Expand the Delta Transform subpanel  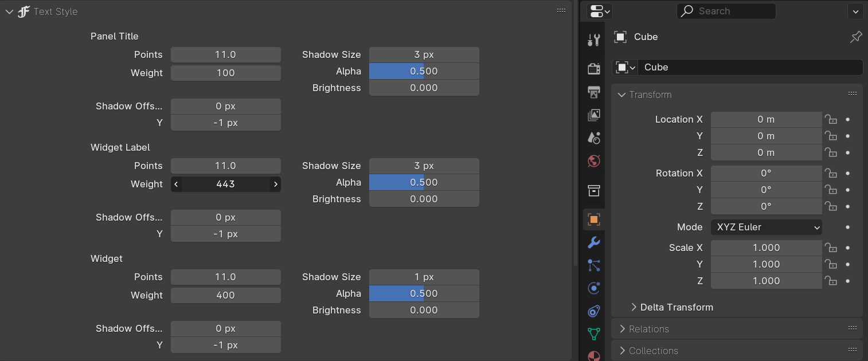pos(634,307)
